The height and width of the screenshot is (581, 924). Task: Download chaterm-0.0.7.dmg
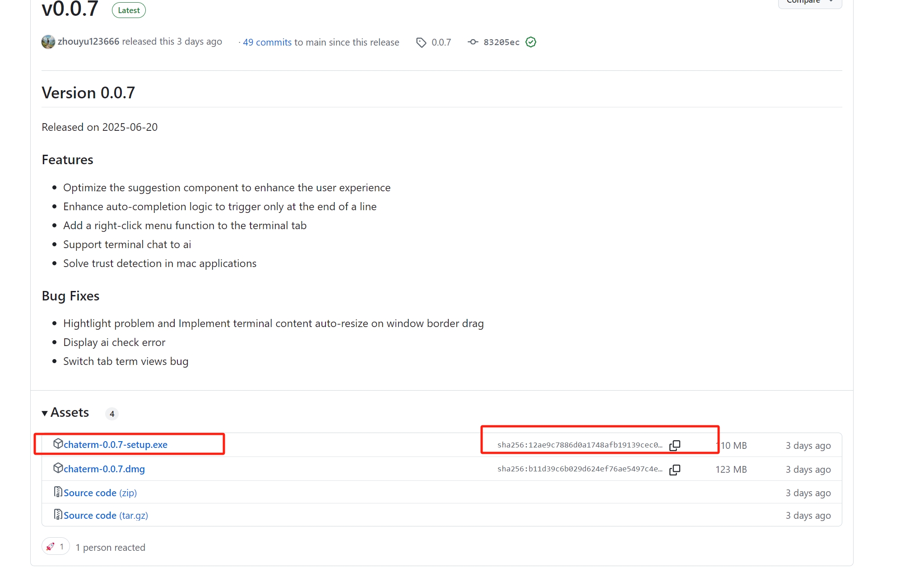coord(104,469)
